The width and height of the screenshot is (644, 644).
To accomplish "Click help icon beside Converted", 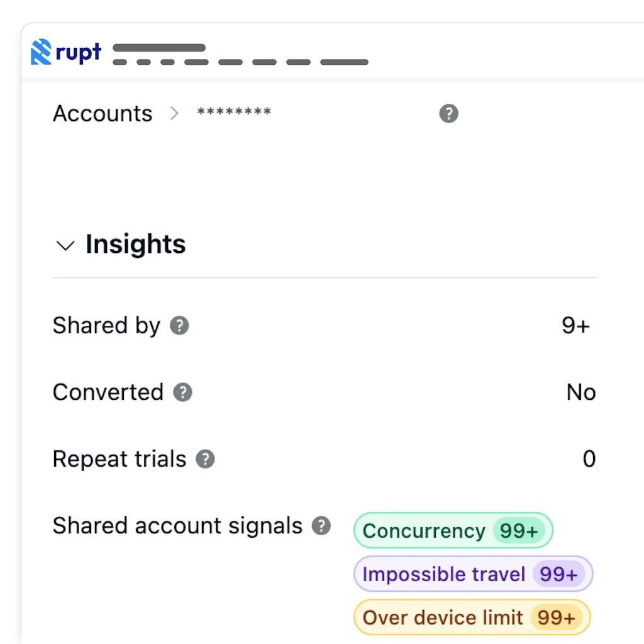I will tap(183, 392).
